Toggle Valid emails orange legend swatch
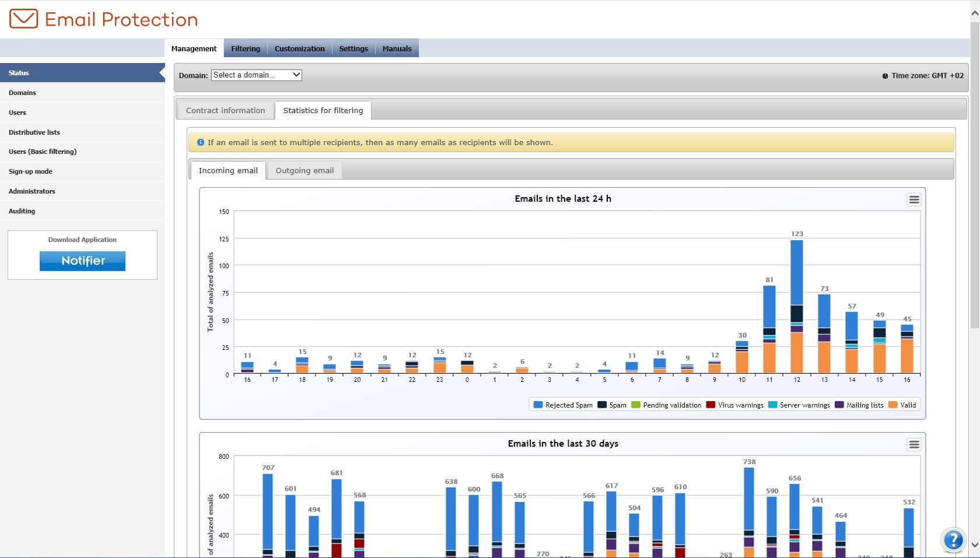Screen dimensions: 980x558 pyautogui.click(x=892, y=405)
